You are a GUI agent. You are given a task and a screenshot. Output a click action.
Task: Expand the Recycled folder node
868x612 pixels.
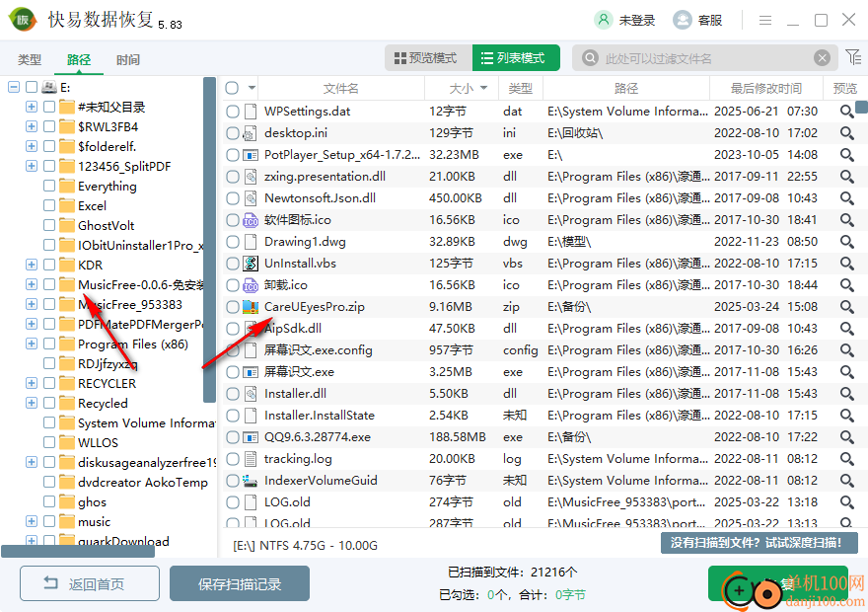[x=32, y=403]
